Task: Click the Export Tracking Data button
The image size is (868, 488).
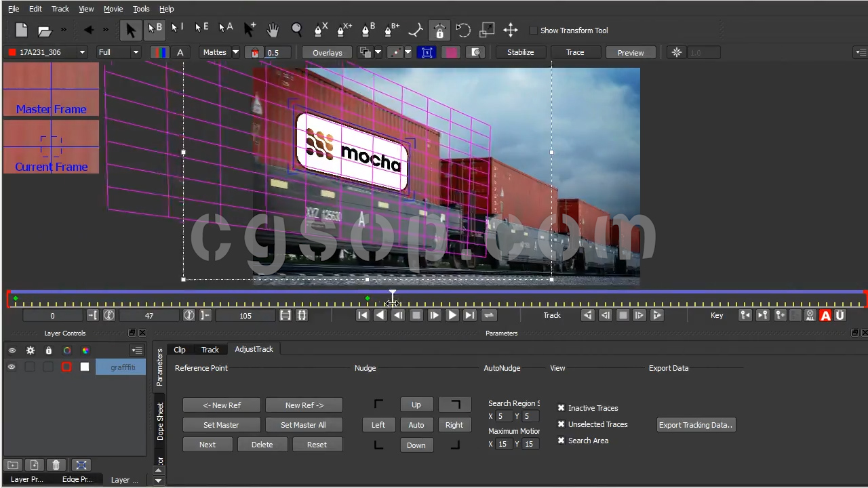Action: 696,425
